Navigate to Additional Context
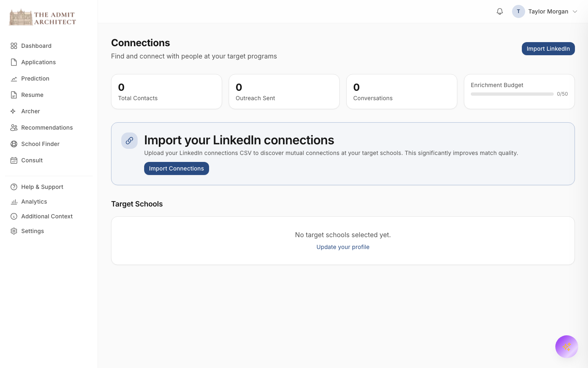The image size is (588, 368). (47, 216)
